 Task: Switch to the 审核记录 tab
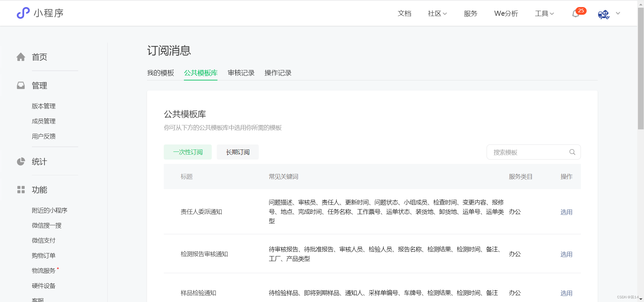(x=241, y=73)
